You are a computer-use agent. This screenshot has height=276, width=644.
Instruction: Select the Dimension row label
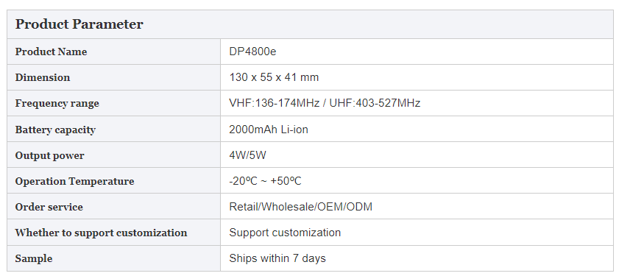pyautogui.click(x=43, y=77)
